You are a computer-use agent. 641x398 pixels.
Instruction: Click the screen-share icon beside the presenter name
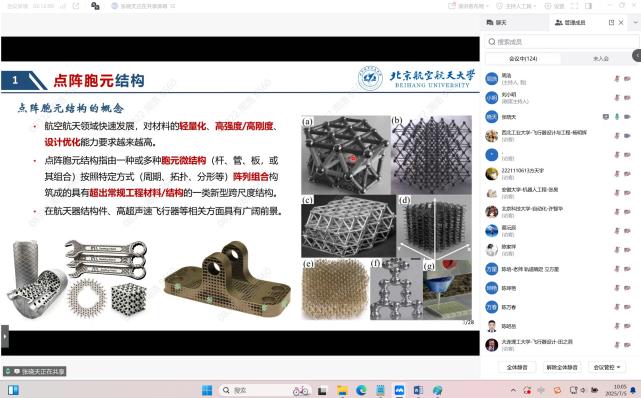point(606,117)
